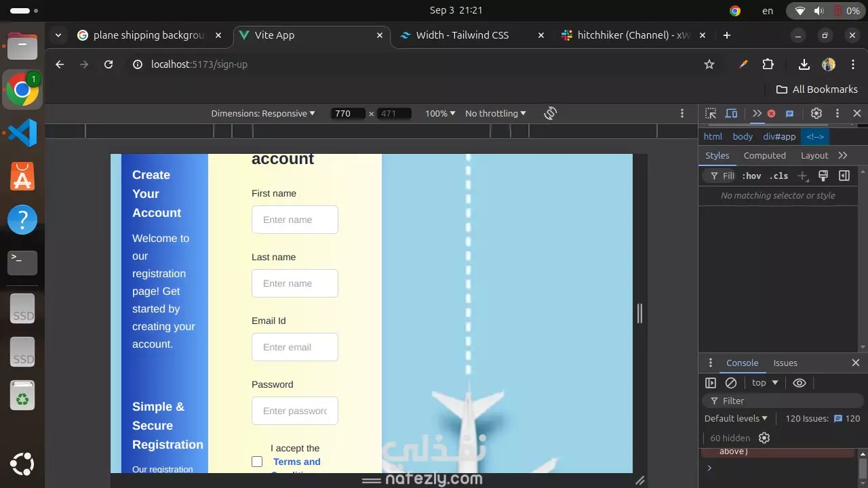The height and width of the screenshot is (488, 868).
Task: Click the First name input field
Action: (295, 220)
